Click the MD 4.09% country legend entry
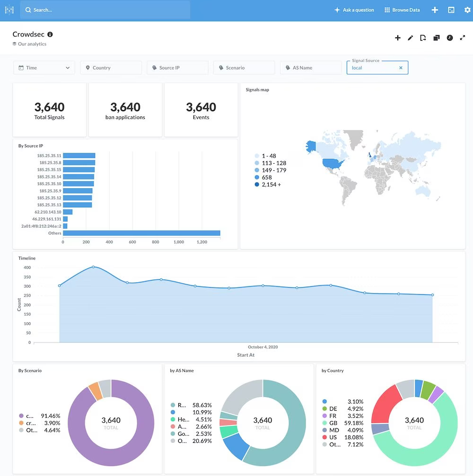473x476 pixels. pyautogui.click(x=343, y=430)
